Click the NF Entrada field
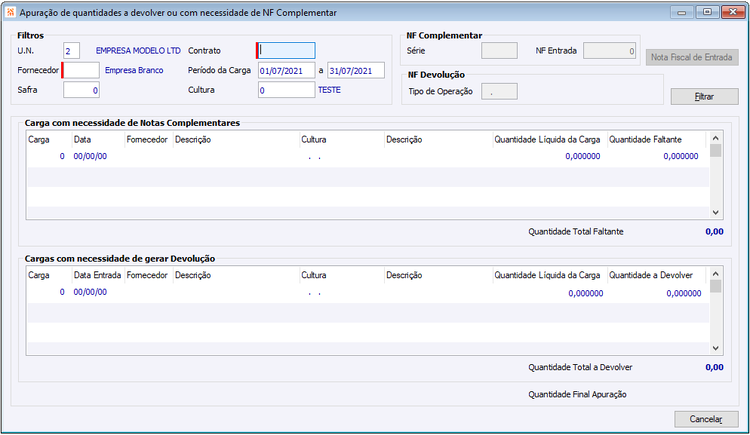The width and height of the screenshot is (750, 435). 609,51
